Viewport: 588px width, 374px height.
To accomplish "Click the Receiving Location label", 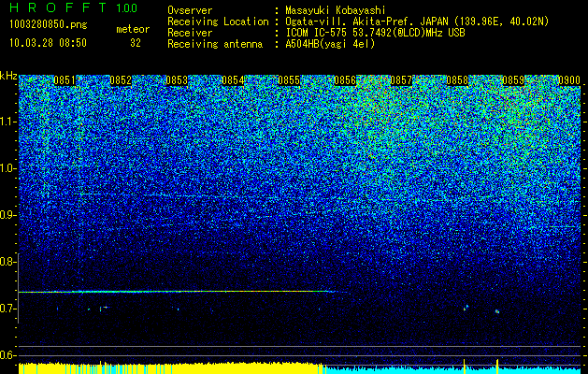I will click(218, 22).
